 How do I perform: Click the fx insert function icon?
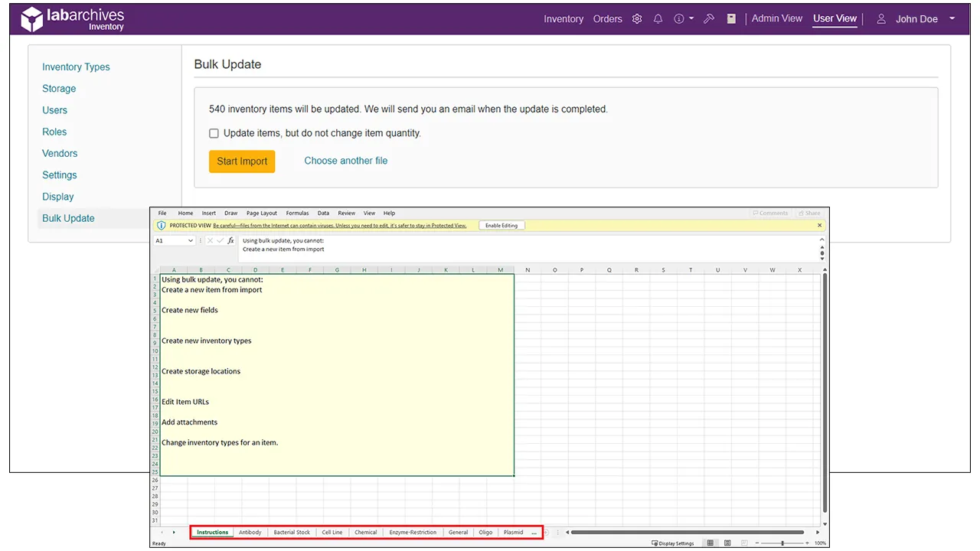(231, 240)
